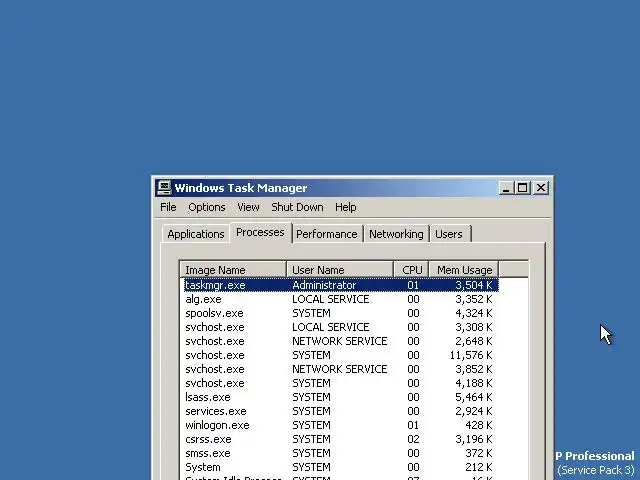The image size is (640, 480).
Task: Select svchost.exe using 3,308 K memory
Action: click(x=340, y=327)
